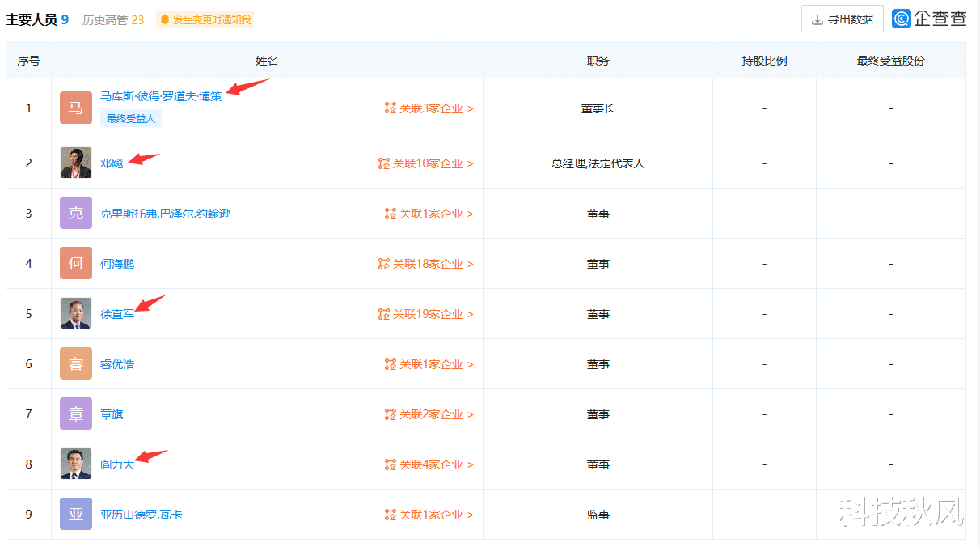Click the 克 avatar initial for 克里斯托弗
The width and height of the screenshot is (980, 547).
click(x=75, y=213)
